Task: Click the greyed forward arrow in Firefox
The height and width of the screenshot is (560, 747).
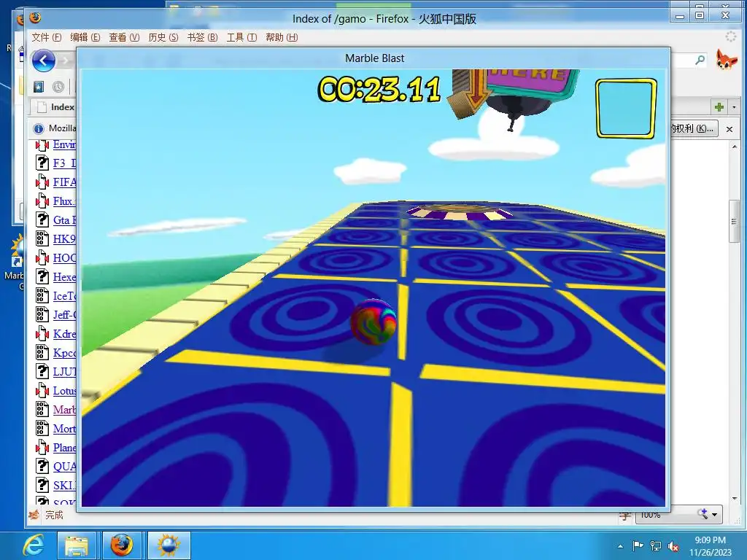Action: tap(66, 61)
